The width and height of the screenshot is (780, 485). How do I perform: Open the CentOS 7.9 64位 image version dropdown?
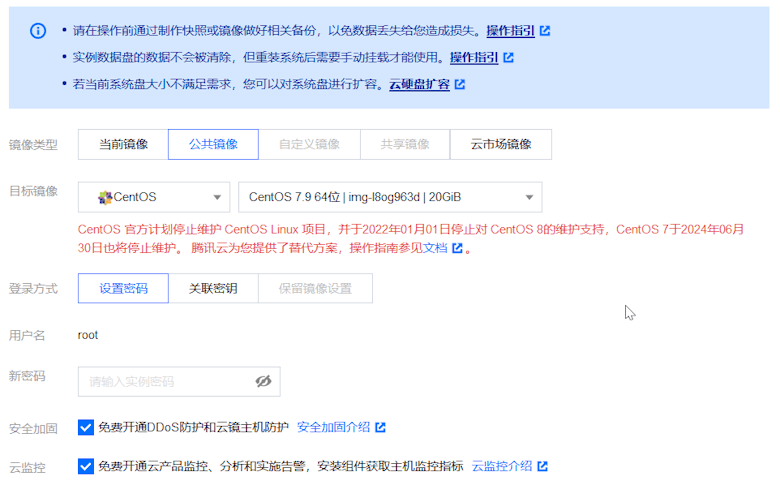tap(390, 197)
